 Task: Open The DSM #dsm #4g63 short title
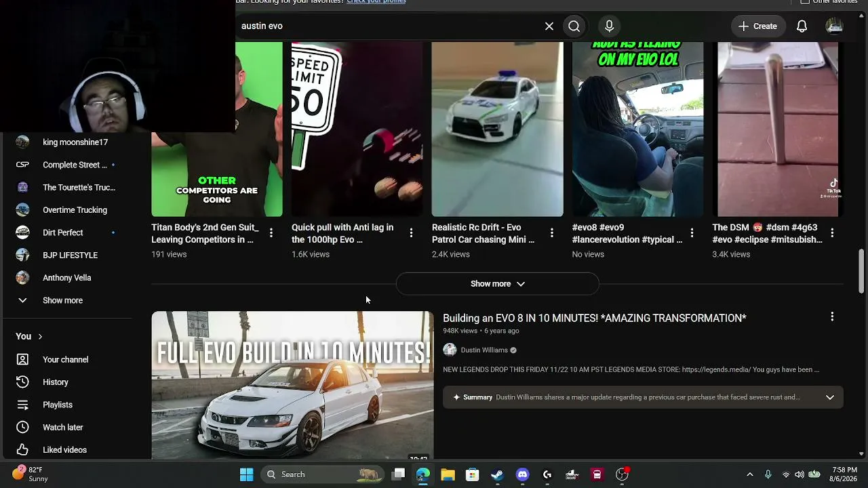click(x=767, y=233)
